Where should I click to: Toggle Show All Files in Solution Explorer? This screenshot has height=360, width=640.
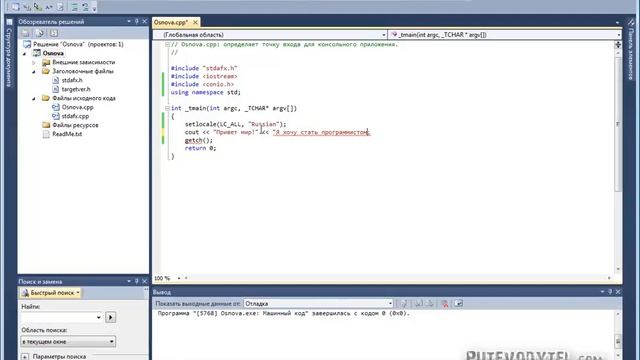(x=40, y=33)
